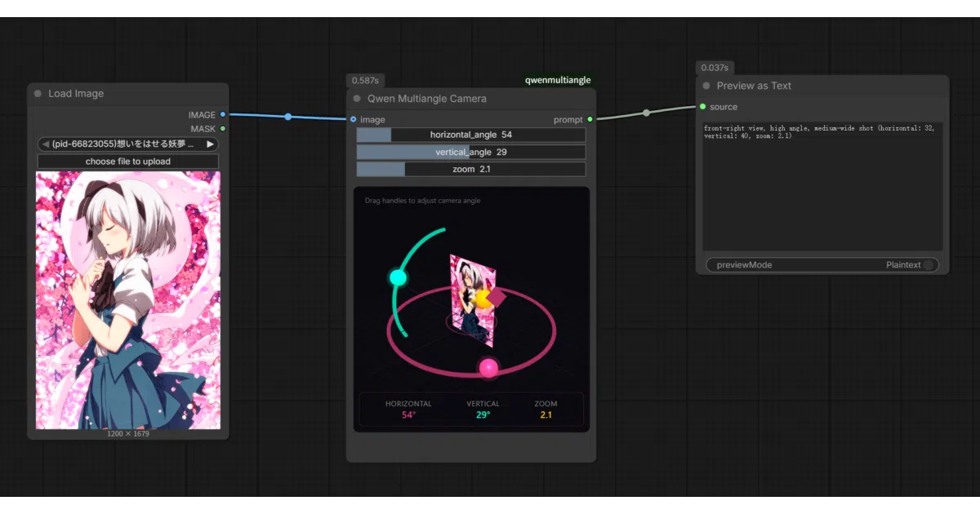Click the image input port on Qwen node
Image resolution: width=980 pixels, height=514 pixels.
click(353, 119)
